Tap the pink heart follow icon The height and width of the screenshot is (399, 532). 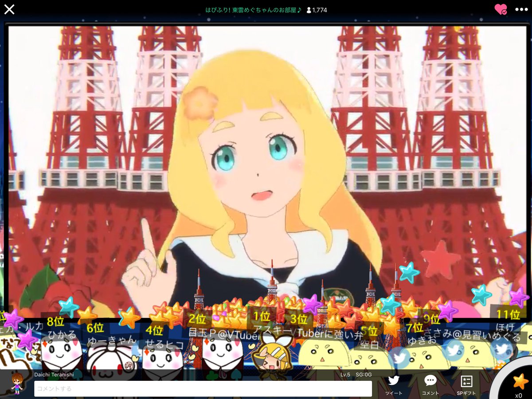pos(501,9)
